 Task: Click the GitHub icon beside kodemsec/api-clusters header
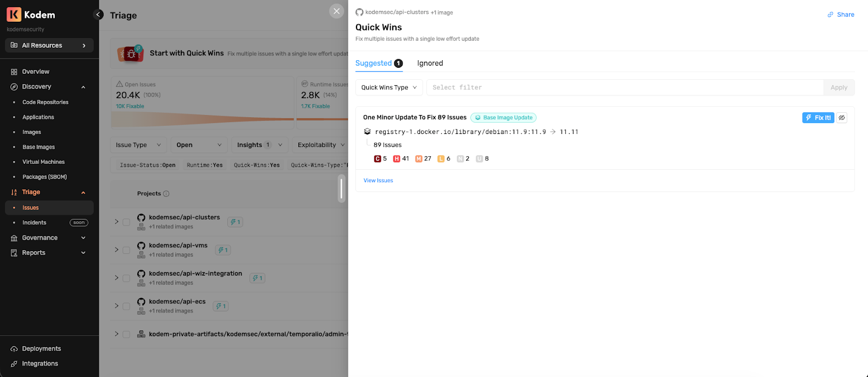click(x=359, y=12)
